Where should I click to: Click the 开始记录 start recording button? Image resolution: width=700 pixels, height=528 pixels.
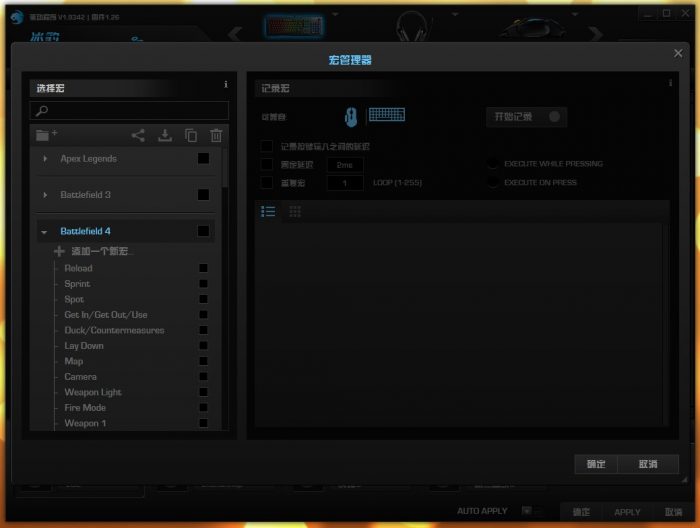tap(526, 117)
